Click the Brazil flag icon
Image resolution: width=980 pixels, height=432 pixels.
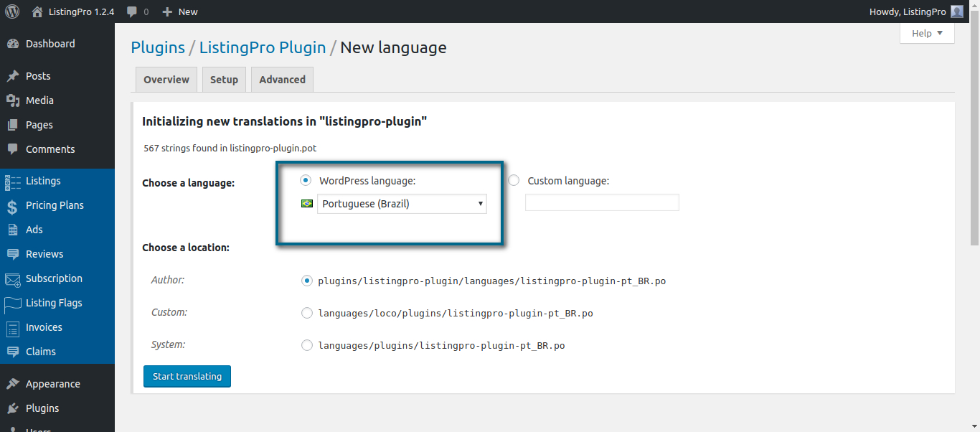point(307,204)
